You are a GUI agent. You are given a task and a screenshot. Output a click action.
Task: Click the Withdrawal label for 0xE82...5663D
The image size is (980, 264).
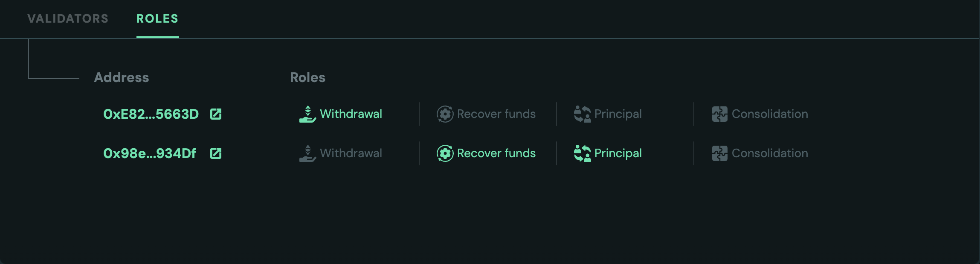point(351,114)
